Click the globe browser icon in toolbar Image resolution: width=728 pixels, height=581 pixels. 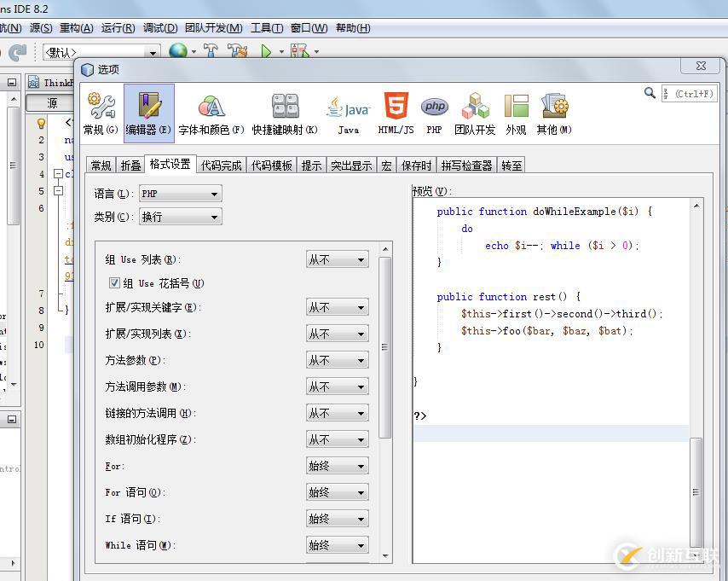click(178, 50)
